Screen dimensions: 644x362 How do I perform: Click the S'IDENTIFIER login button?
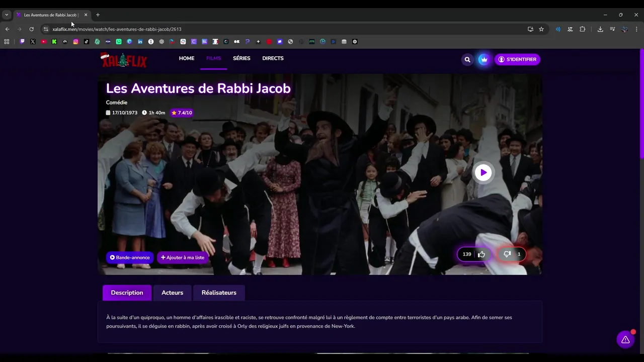coord(517,59)
